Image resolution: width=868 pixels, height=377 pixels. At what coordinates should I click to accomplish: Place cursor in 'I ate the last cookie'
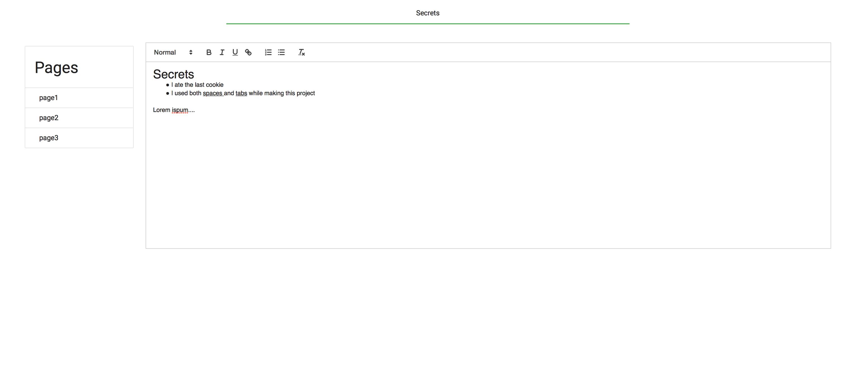(197, 85)
